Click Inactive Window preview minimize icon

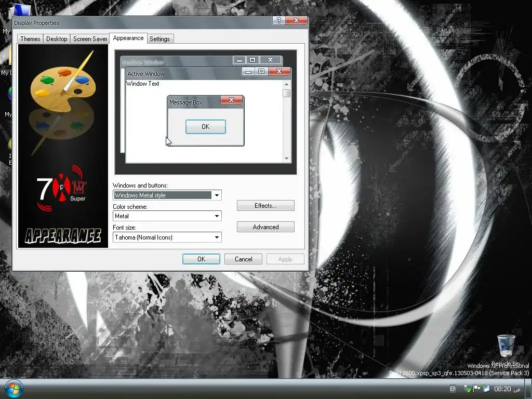240,60
